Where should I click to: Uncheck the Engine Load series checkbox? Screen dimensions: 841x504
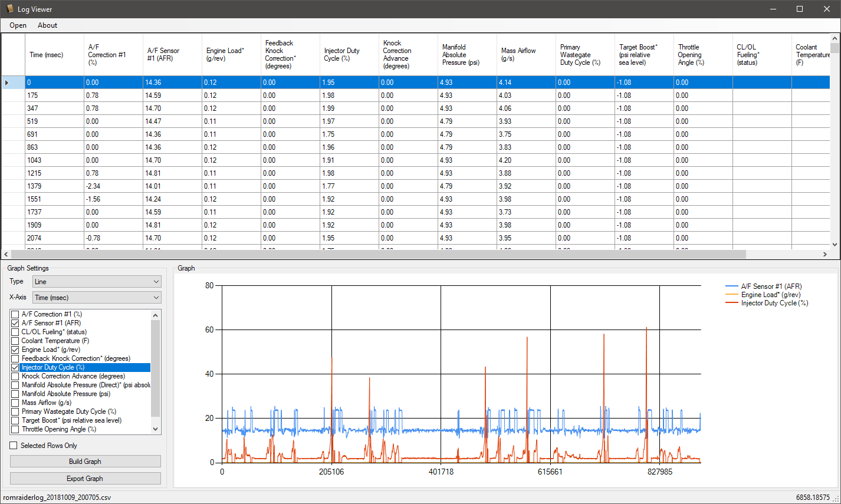(x=15, y=350)
